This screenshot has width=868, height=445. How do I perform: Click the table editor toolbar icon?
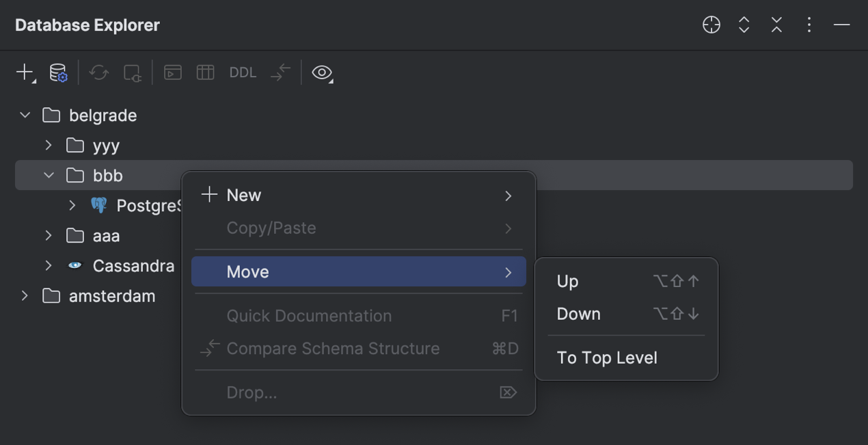205,72
